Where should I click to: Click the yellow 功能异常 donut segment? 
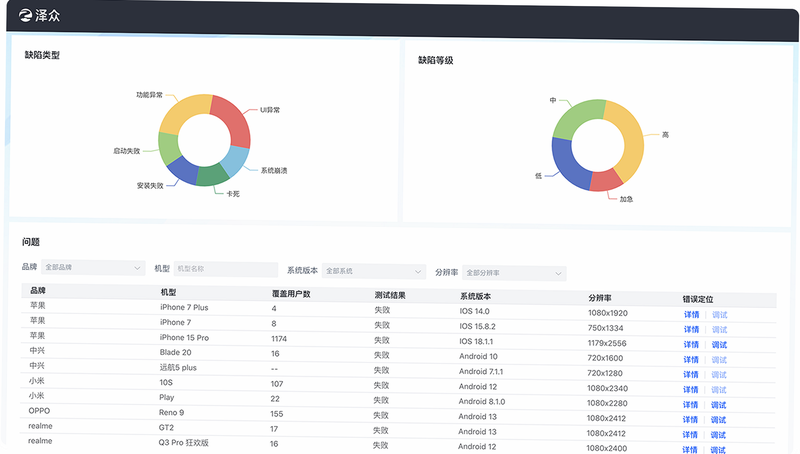[x=182, y=112]
